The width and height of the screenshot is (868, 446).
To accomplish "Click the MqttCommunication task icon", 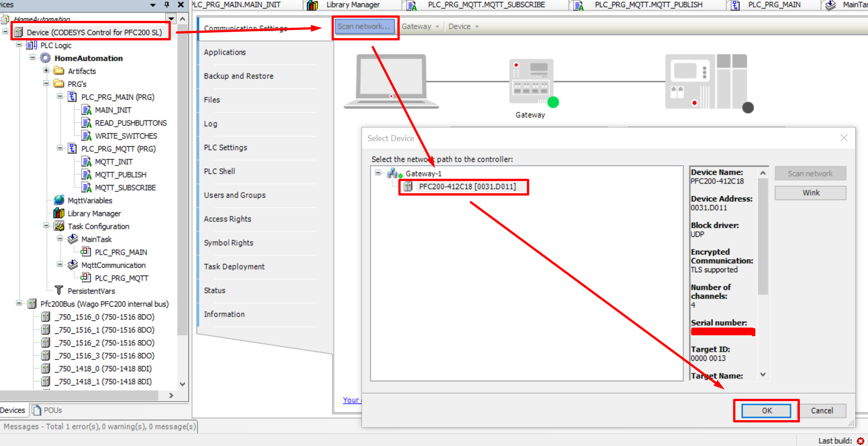I will point(73,265).
